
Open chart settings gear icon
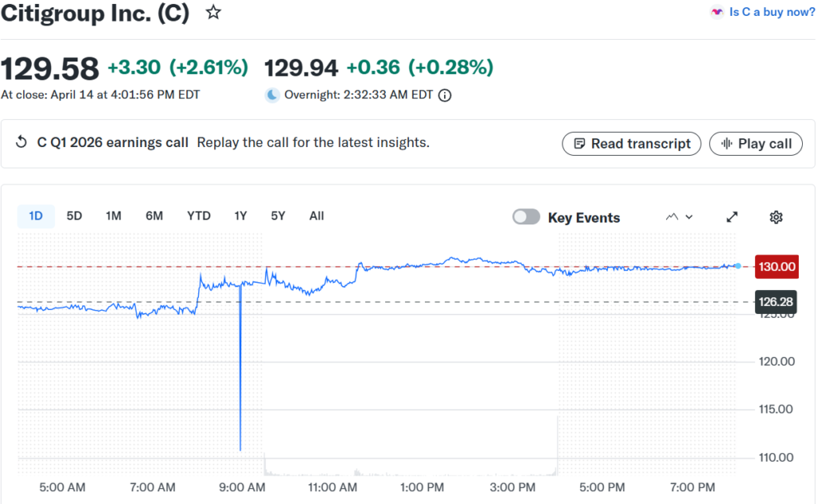point(776,217)
